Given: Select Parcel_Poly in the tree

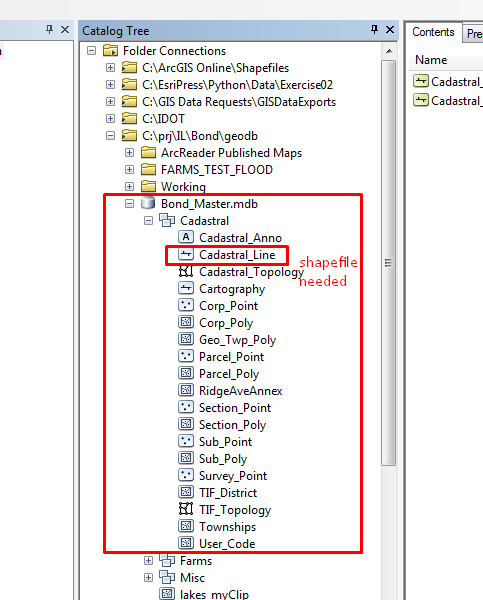Looking at the screenshot, I should click(x=229, y=374).
